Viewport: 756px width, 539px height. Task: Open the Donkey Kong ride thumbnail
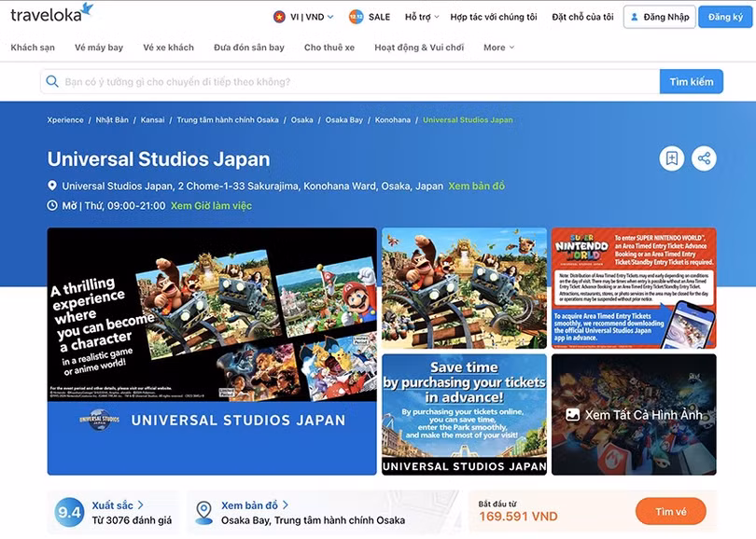tap(464, 288)
